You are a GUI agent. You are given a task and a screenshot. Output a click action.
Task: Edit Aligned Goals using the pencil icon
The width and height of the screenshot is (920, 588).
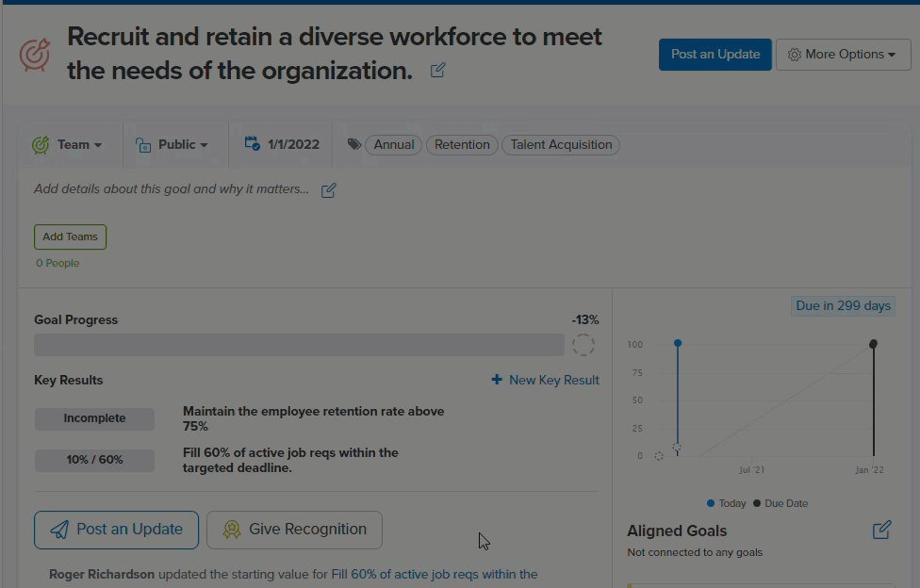click(x=882, y=530)
